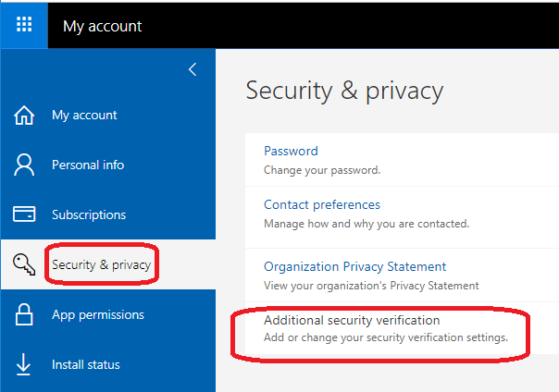The width and height of the screenshot is (559, 392).
Task: Open Additional security verification settings
Action: (352, 320)
